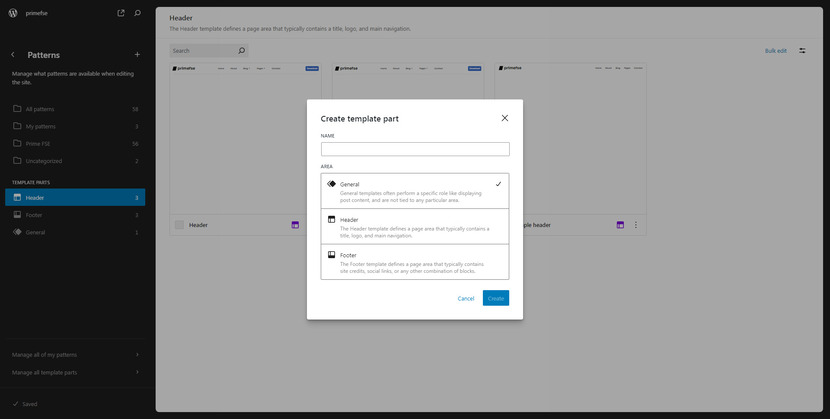Select the General area radio option
The width and height of the screenshot is (830, 419).
(414, 190)
